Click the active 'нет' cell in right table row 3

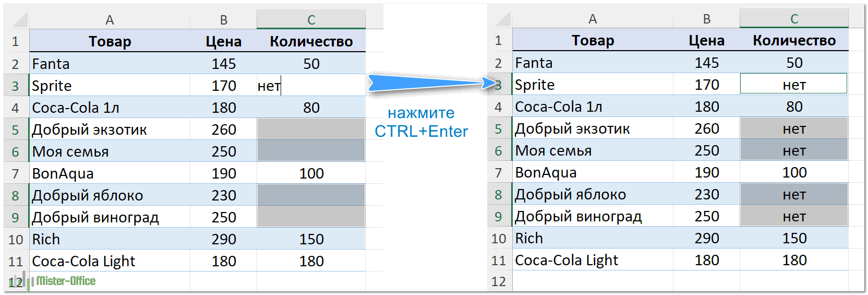tap(793, 85)
